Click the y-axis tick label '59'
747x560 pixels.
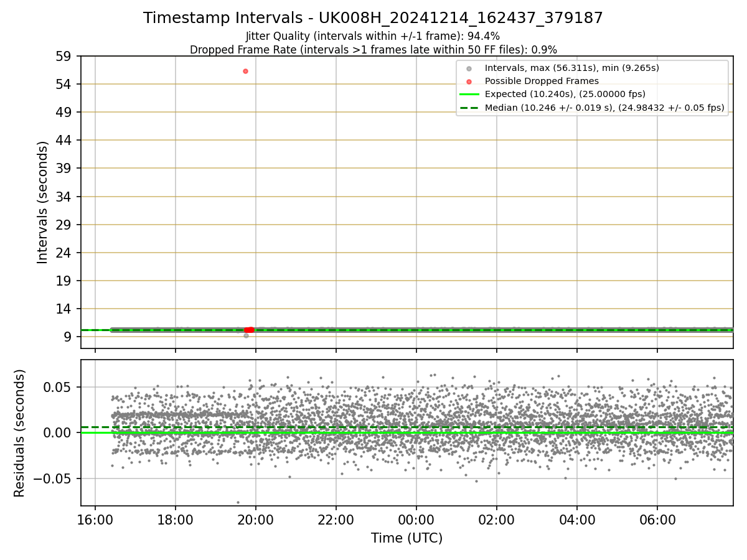tap(64, 56)
